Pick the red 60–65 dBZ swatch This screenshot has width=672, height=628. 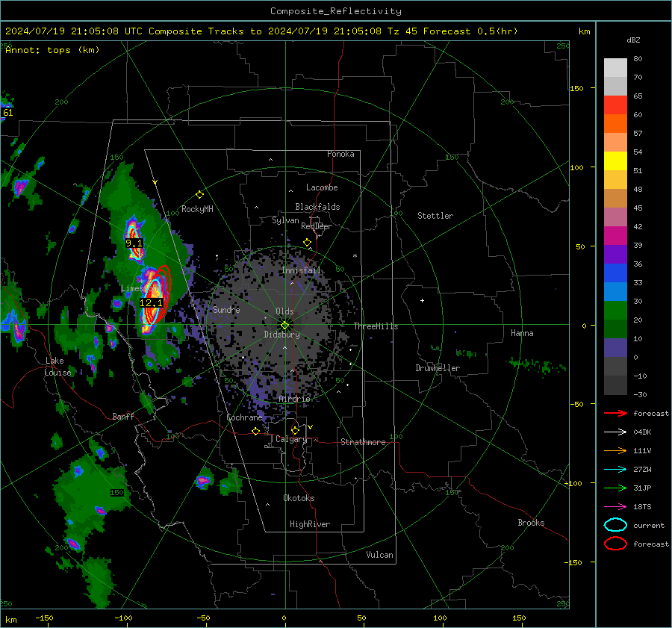click(x=615, y=105)
